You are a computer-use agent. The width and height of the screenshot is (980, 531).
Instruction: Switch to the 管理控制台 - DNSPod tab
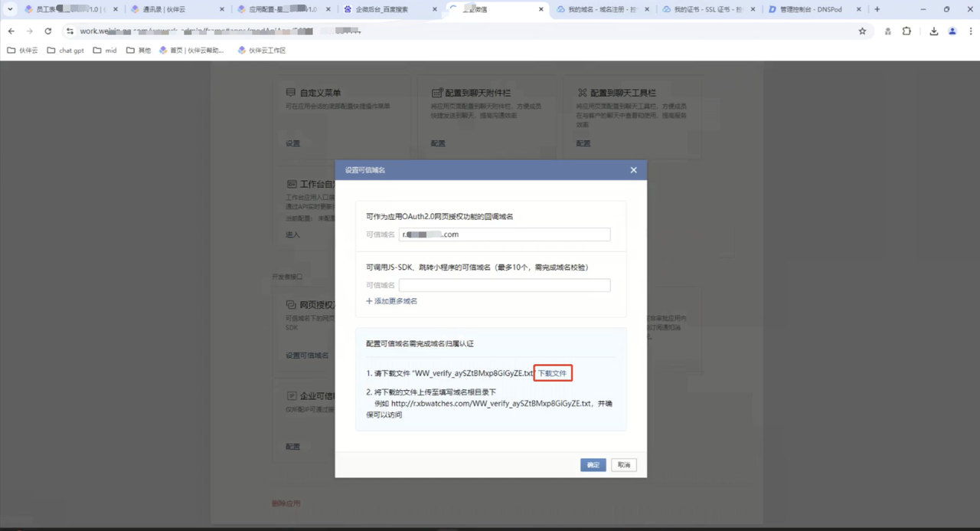pos(810,9)
